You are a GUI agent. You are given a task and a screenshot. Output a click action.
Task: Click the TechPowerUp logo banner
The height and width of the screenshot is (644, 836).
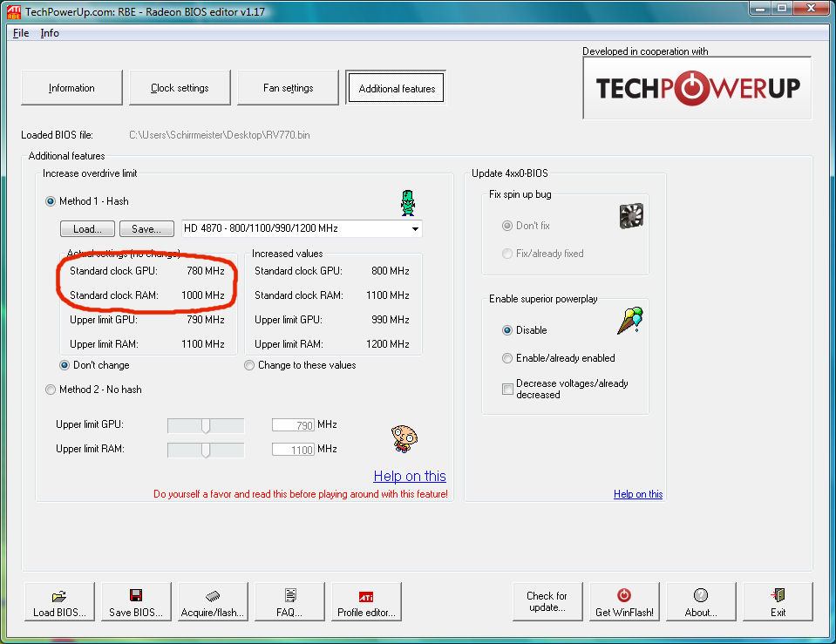697,88
